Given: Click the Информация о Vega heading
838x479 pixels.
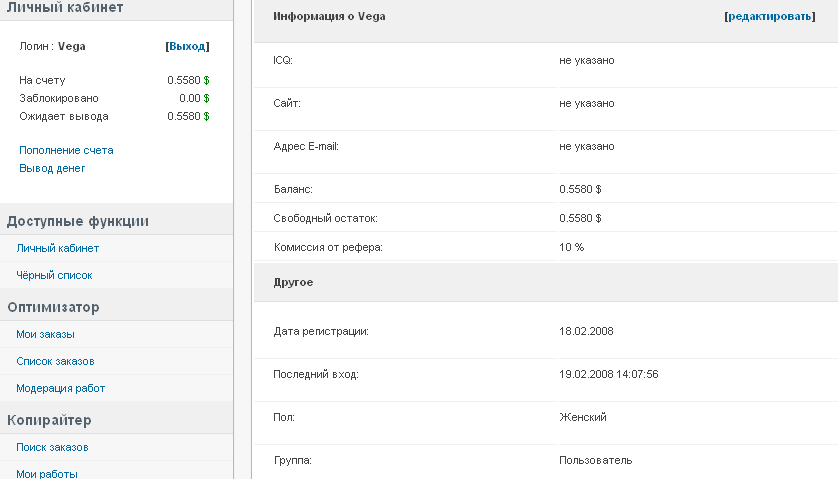Looking at the screenshot, I should tap(329, 17).
